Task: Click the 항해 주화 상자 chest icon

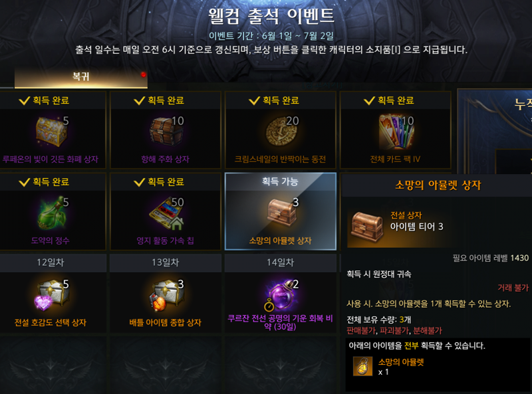Action: point(166,132)
